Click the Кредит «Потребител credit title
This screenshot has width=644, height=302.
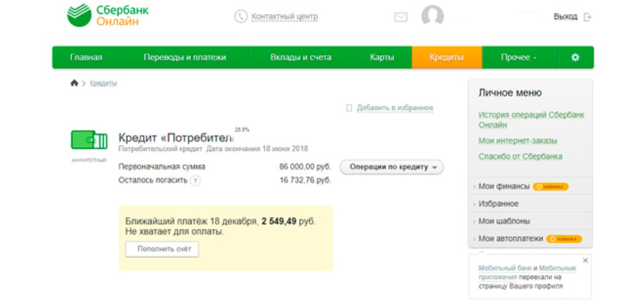[175, 138]
